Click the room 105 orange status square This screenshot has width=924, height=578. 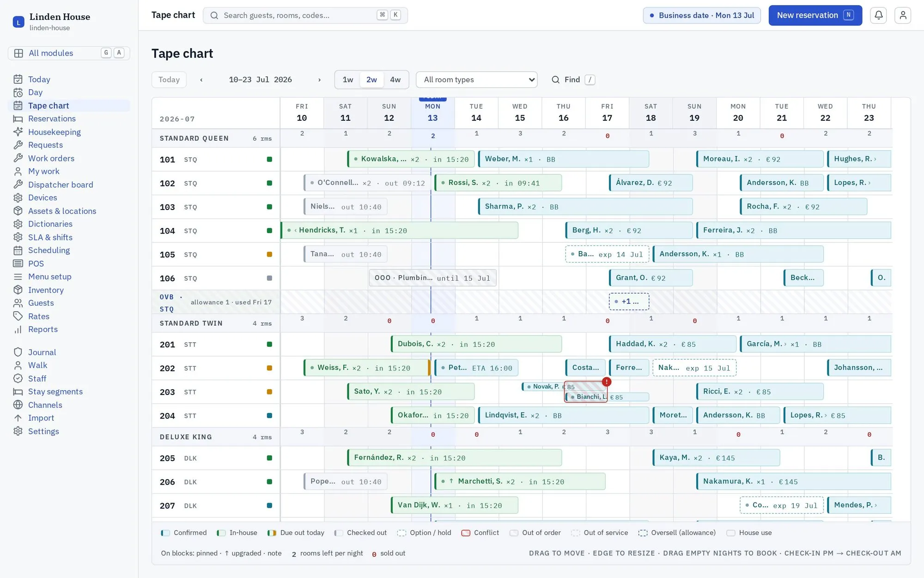click(x=269, y=254)
